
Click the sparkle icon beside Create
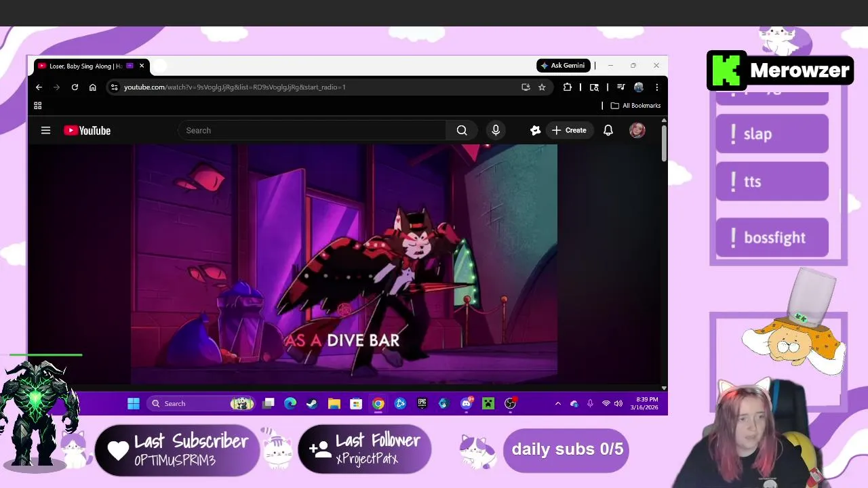click(535, 130)
